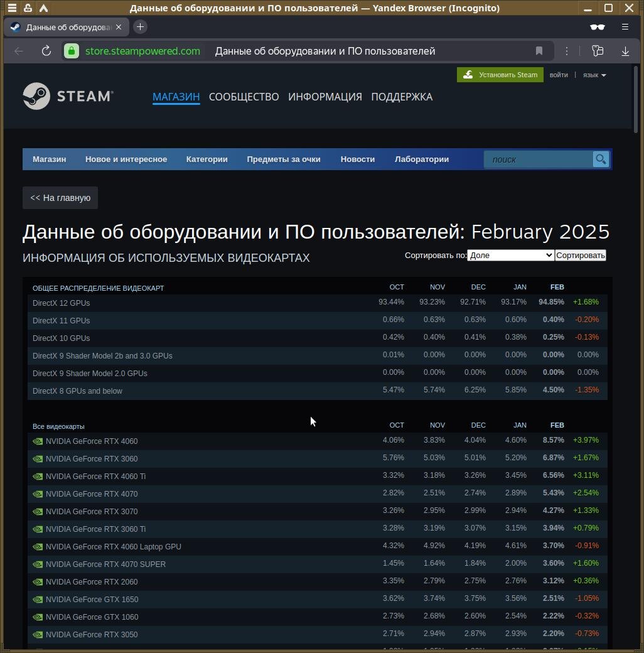644x653 pixels.
Task: Click the NVIDIA icon beside RTX 4060 Laptop GPU
Action: (38, 547)
